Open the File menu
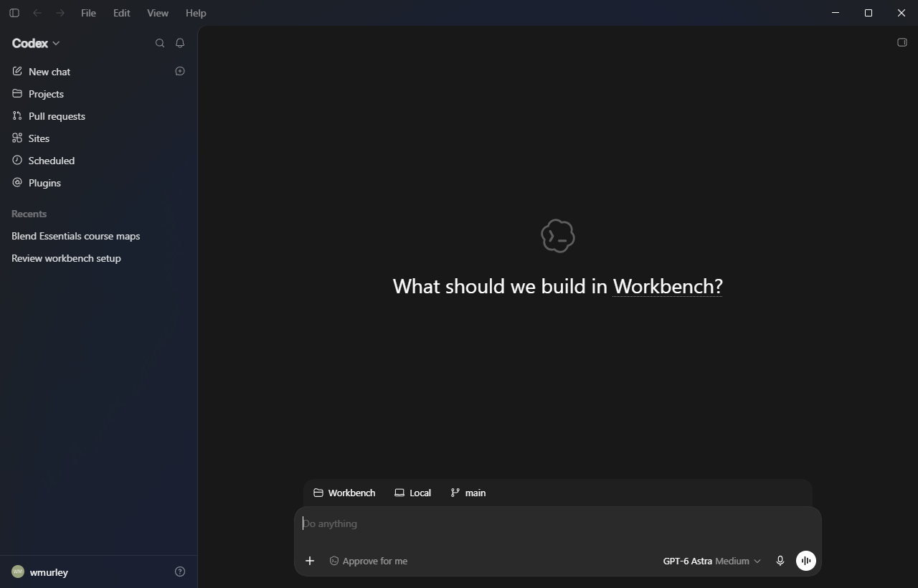The image size is (918, 588). click(88, 13)
